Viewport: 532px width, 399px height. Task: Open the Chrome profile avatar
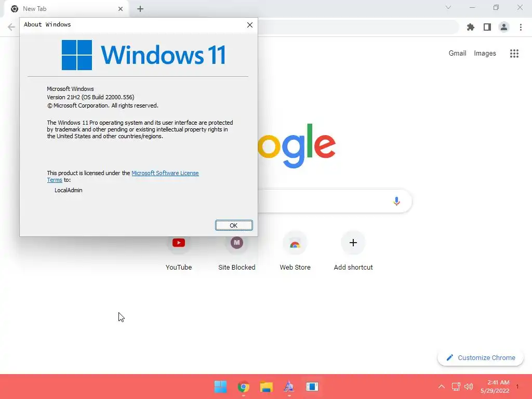504,27
